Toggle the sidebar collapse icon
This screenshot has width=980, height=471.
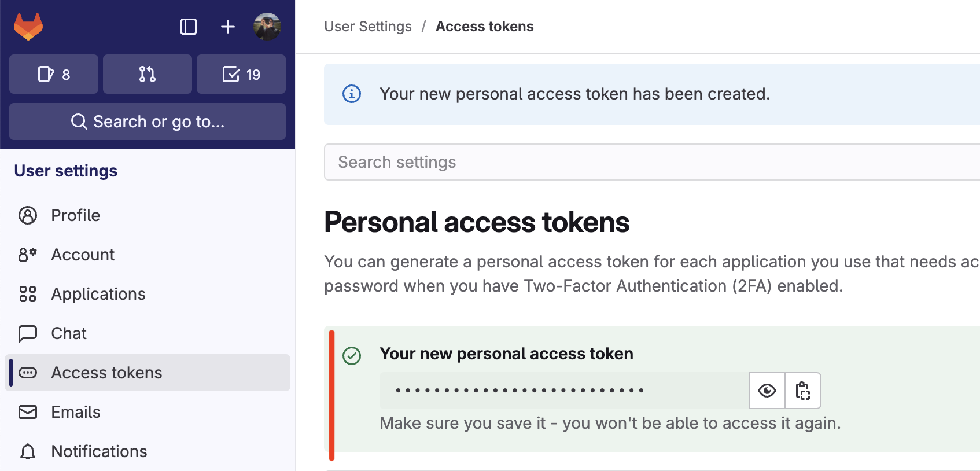coord(189,27)
